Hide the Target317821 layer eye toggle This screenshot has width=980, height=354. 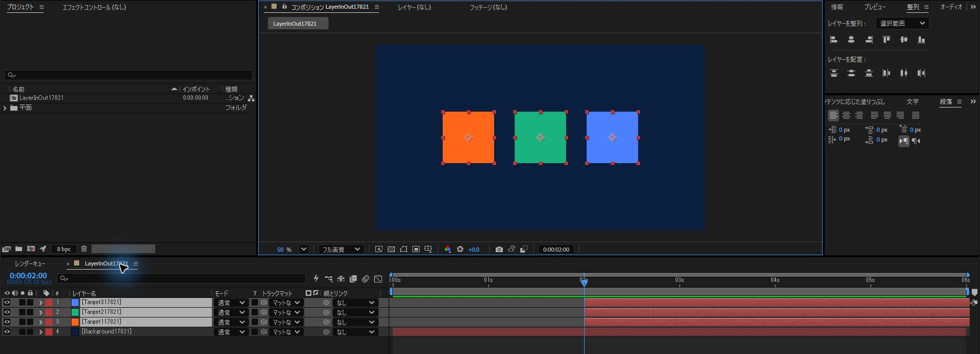[7, 303]
